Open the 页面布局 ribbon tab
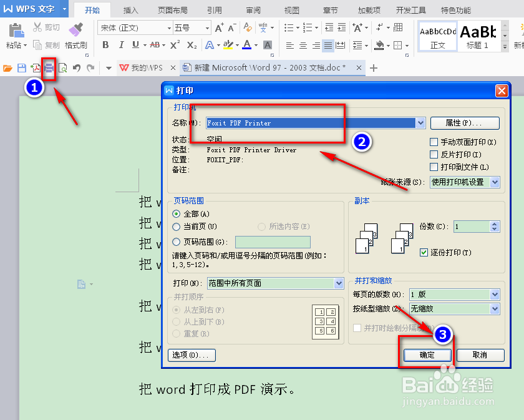524x420 pixels. pyautogui.click(x=172, y=11)
